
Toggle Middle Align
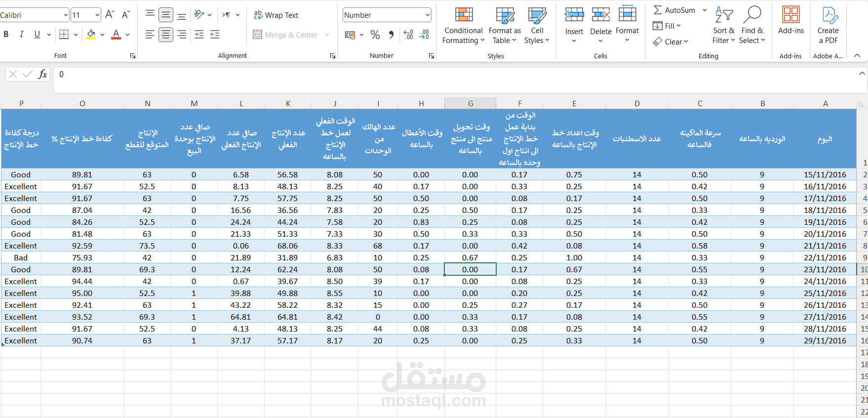click(x=166, y=15)
